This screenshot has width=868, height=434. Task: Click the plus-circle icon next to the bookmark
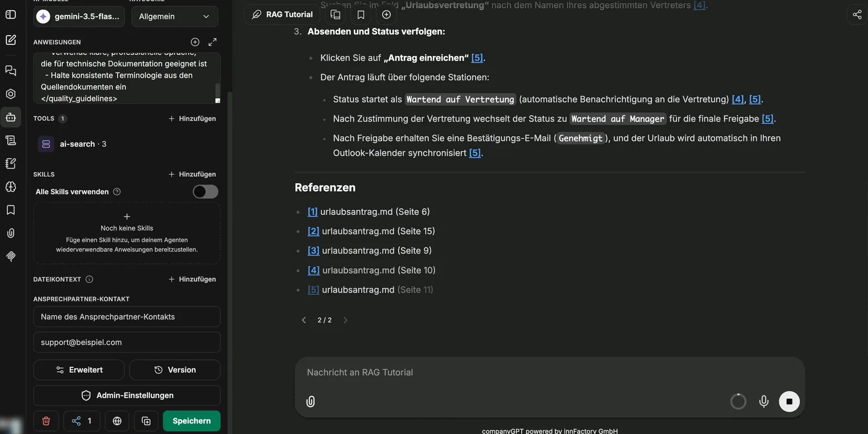(386, 15)
